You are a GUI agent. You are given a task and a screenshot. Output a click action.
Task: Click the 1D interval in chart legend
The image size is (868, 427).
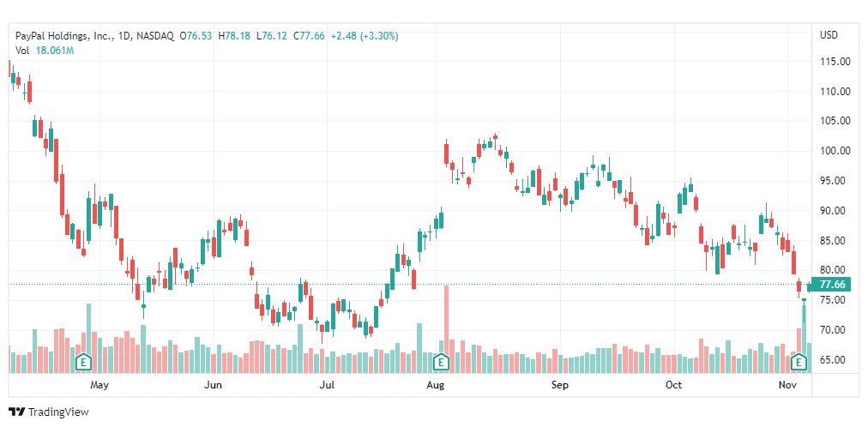(x=125, y=36)
